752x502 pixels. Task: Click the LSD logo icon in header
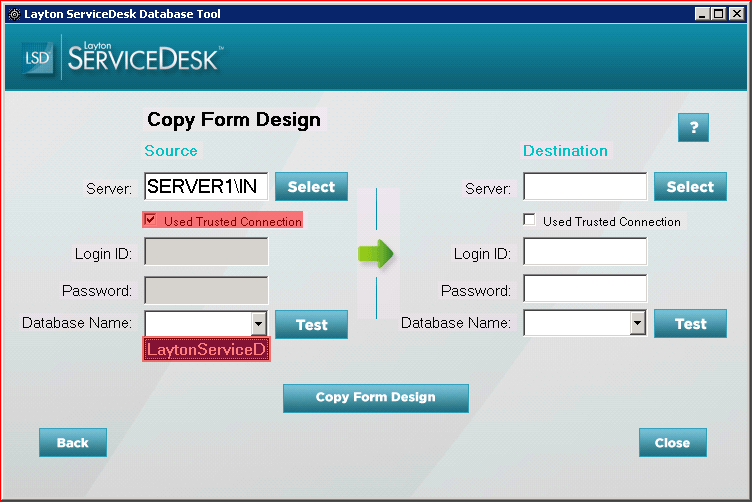coord(37,58)
